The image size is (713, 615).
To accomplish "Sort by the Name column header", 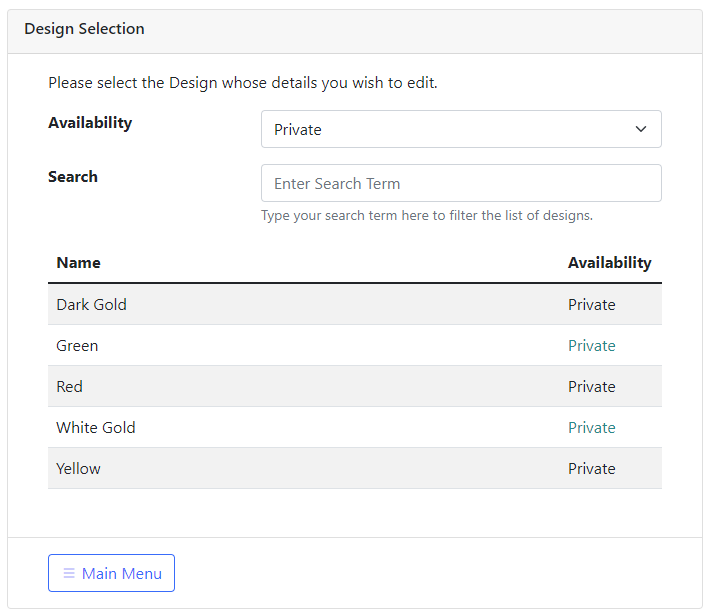I will tap(78, 262).
